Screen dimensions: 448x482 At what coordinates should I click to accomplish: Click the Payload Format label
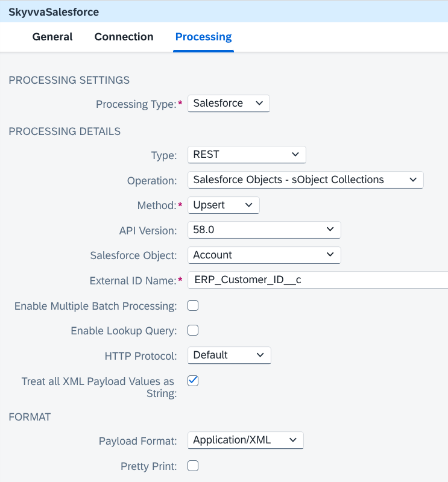(x=138, y=441)
